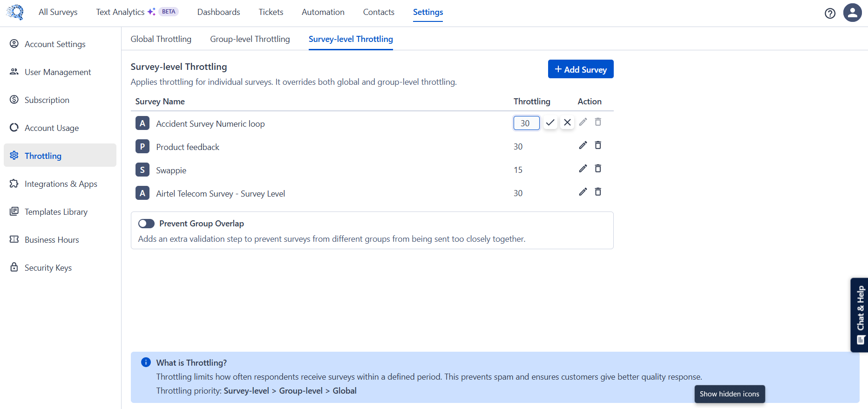868x409 pixels.
Task: Switch to Global Throttling tab
Action: pyautogui.click(x=161, y=39)
